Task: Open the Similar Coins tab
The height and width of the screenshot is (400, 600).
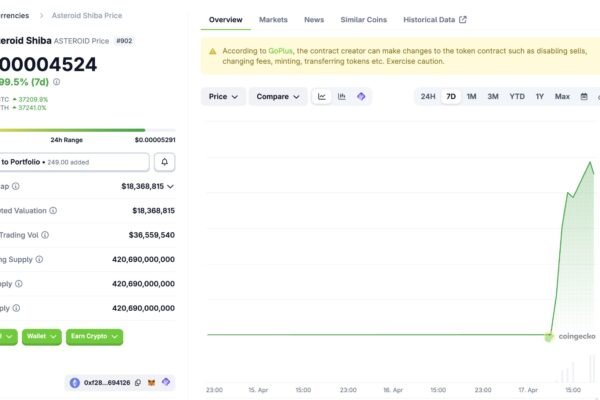Action: point(364,20)
